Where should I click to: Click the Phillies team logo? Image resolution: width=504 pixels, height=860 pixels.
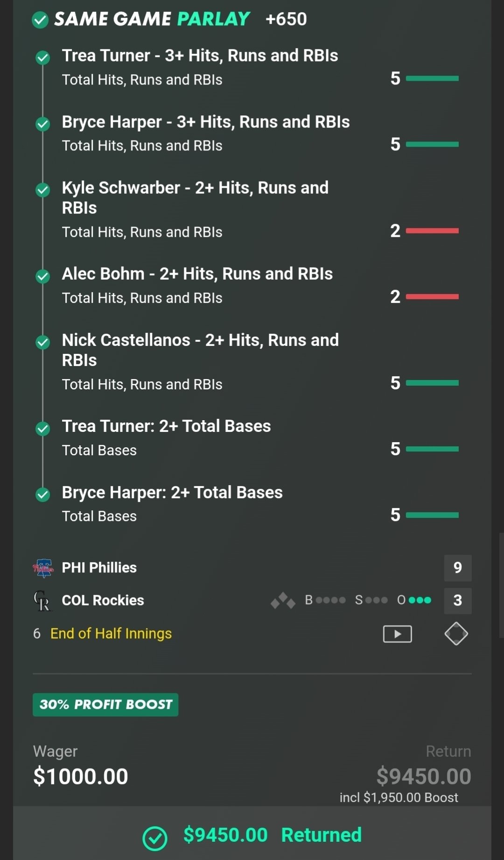(x=43, y=568)
